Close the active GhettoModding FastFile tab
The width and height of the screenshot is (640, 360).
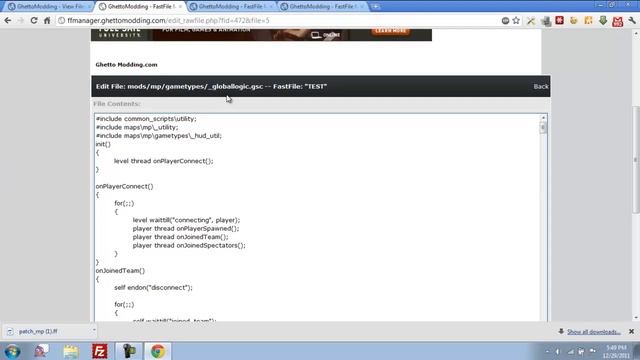[x=180, y=7]
